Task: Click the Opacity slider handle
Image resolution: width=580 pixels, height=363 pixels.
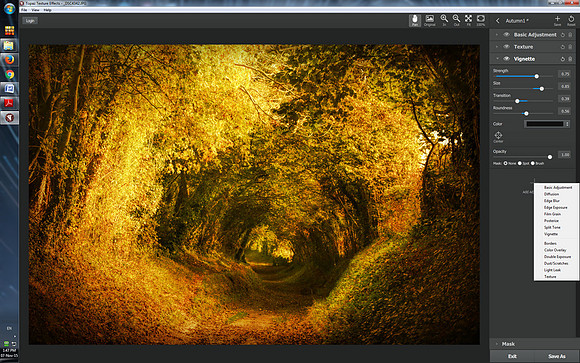Action: (x=550, y=157)
